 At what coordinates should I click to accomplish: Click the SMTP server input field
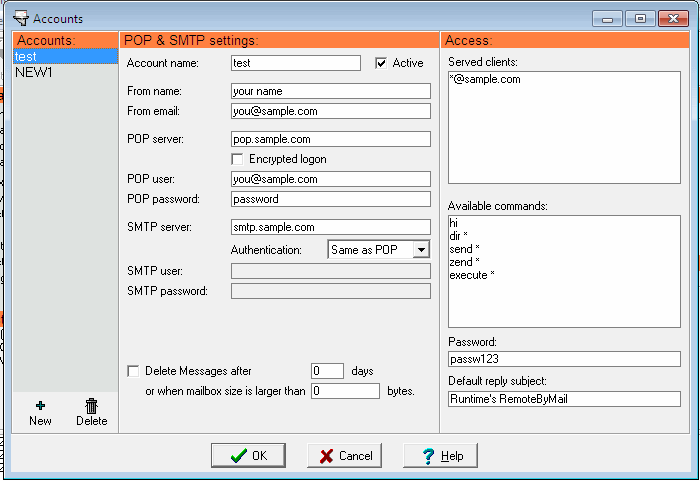[x=330, y=227]
